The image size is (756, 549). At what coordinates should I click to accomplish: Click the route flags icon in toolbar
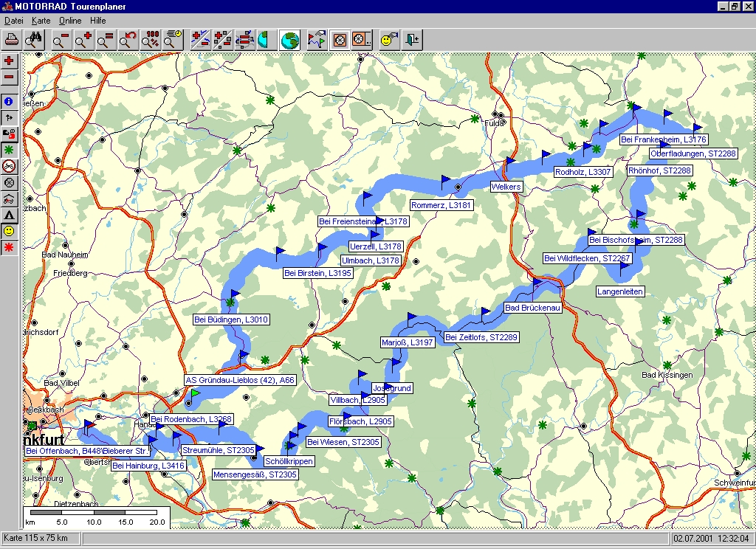[x=317, y=40]
